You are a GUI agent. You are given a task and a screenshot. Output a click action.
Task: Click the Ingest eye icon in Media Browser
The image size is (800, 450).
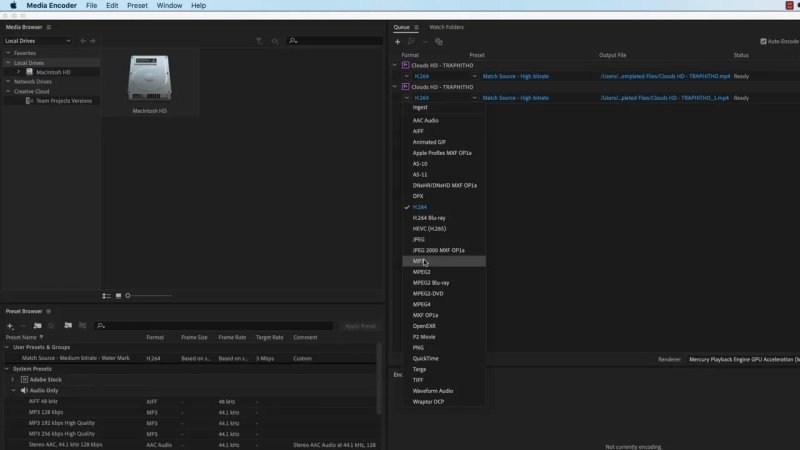point(275,41)
